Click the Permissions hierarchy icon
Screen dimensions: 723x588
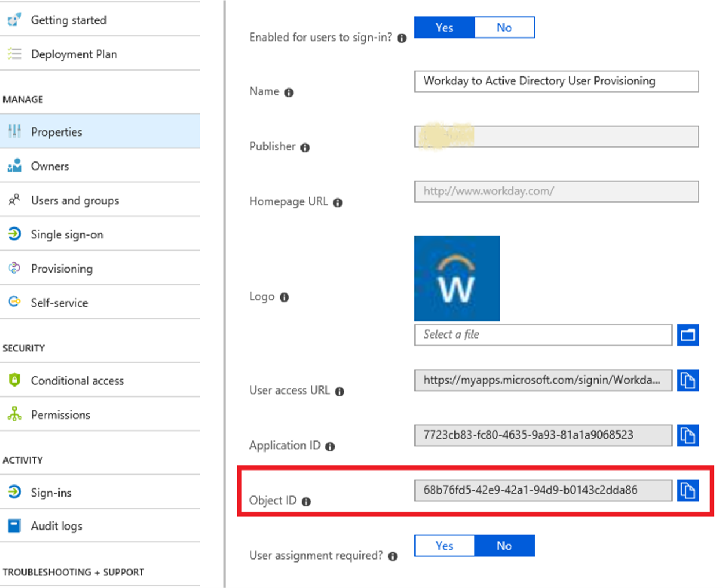14,414
